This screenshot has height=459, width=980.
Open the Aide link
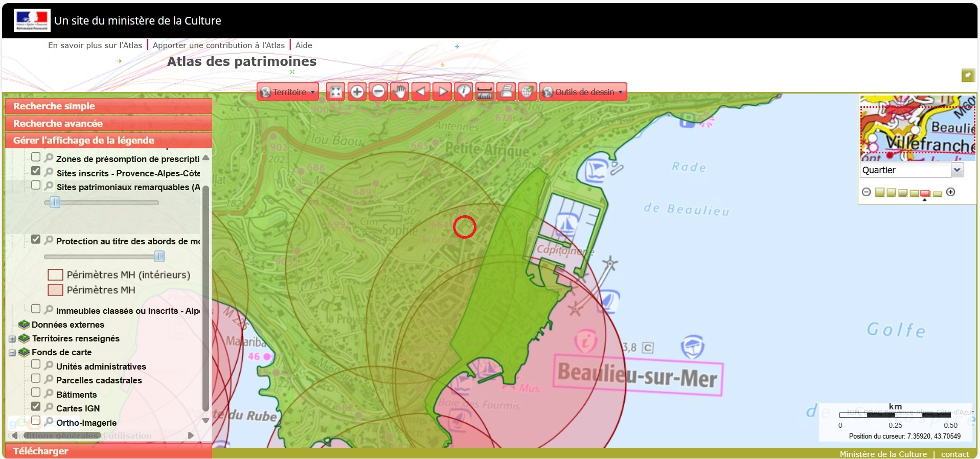point(304,45)
